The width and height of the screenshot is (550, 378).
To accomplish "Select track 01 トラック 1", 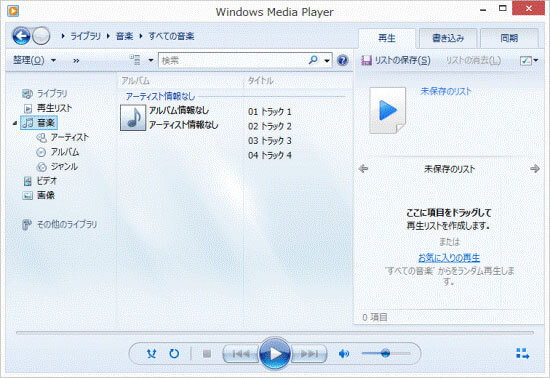I will click(x=270, y=112).
